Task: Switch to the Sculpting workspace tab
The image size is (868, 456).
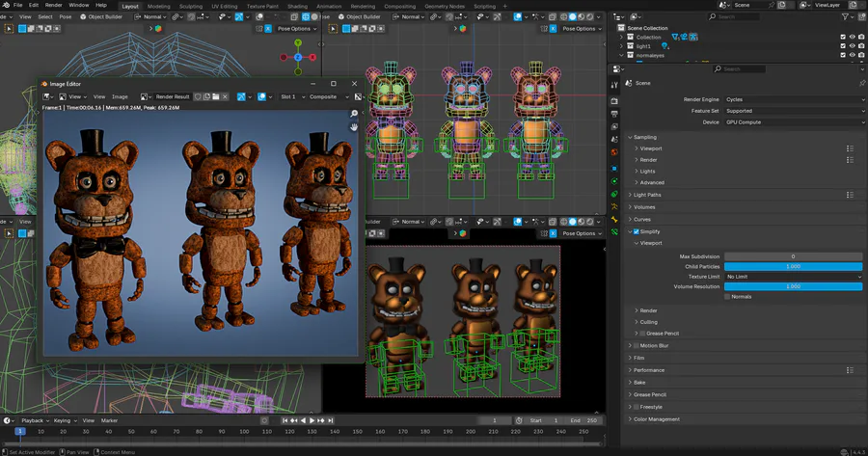Action: point(190,7)
